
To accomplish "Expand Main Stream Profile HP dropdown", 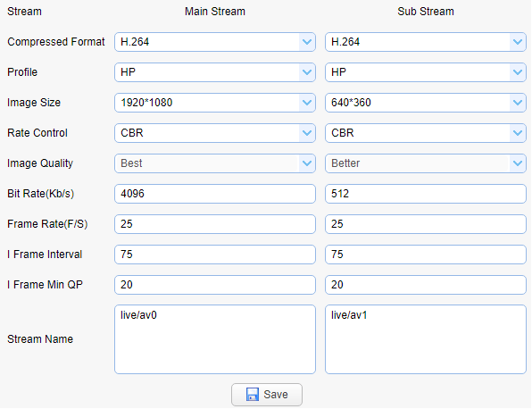I will 215,72.
